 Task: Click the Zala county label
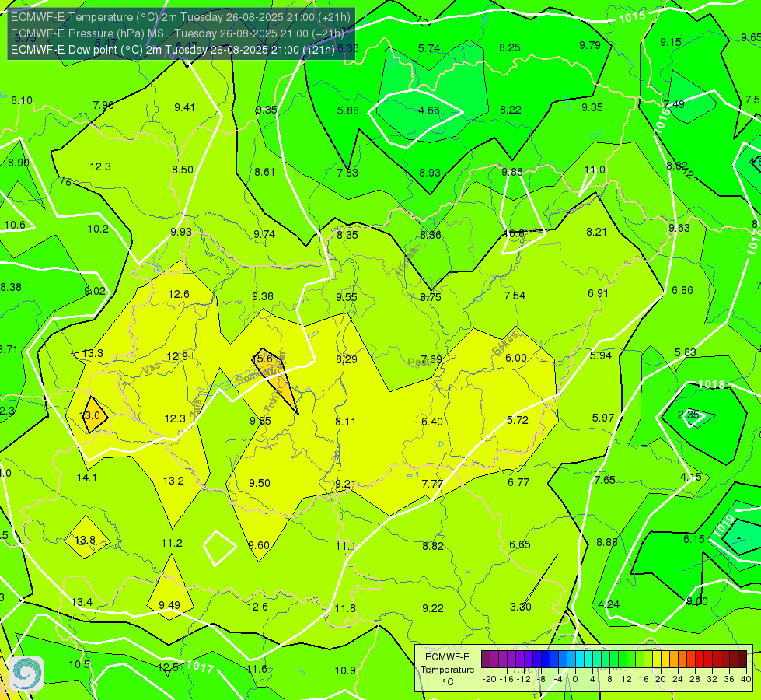click(196, 409)
